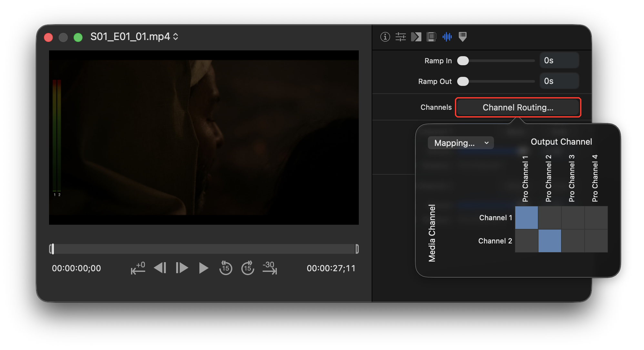
Task: Step forward one frame
Action: (182, 268)
